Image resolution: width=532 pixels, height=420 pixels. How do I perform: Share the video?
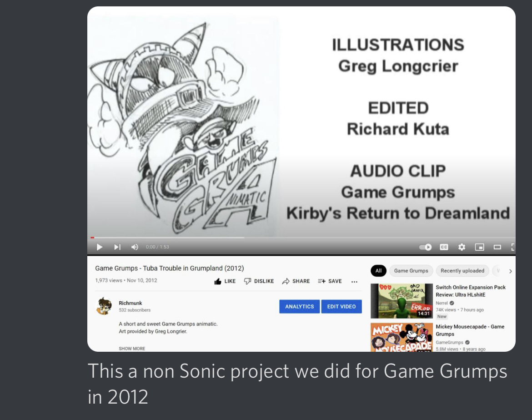pyautogui.click(x=296, y=281)
